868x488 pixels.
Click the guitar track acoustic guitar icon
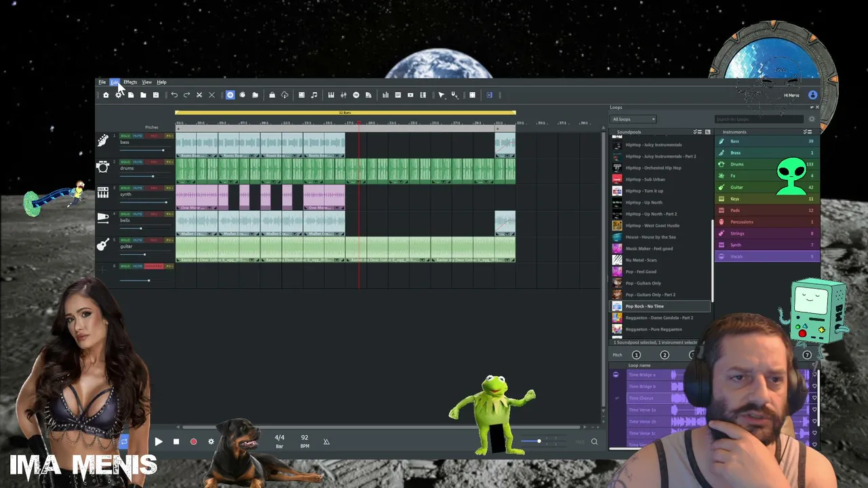click(103, 244)
